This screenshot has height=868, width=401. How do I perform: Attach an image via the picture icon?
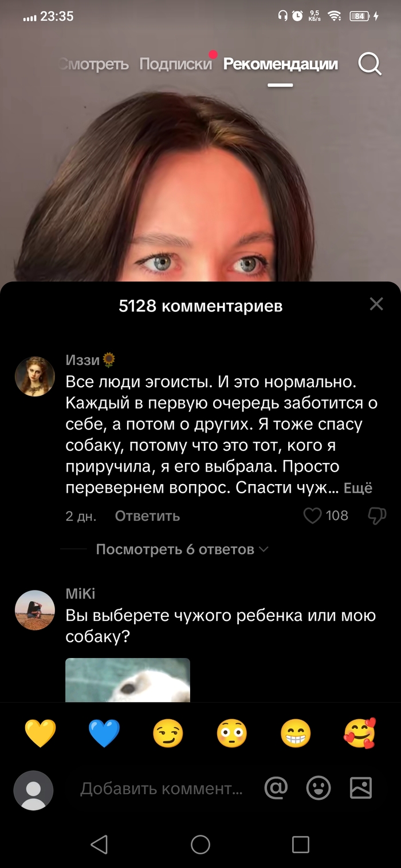coord(361,788)
